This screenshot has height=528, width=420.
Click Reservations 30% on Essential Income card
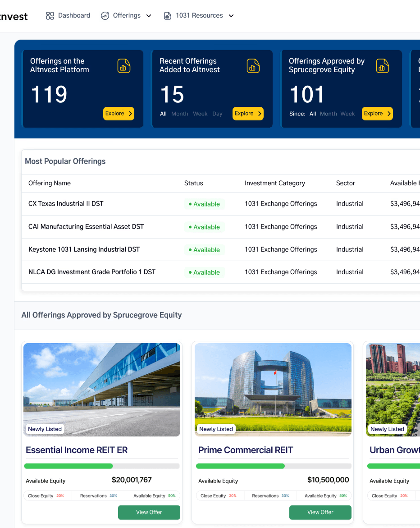pyautogui.click(x=99, y=496)
